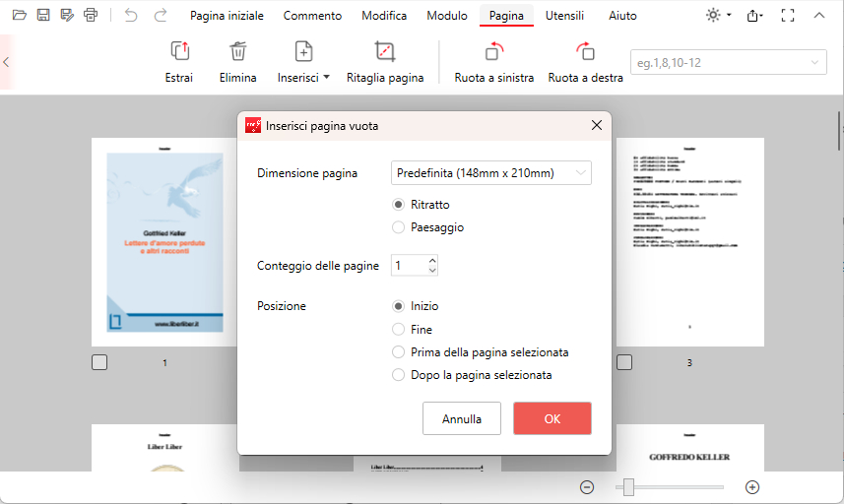844x504 pixels.
Task: Open the page range dropdown arrow
Action: click(814, 62)
